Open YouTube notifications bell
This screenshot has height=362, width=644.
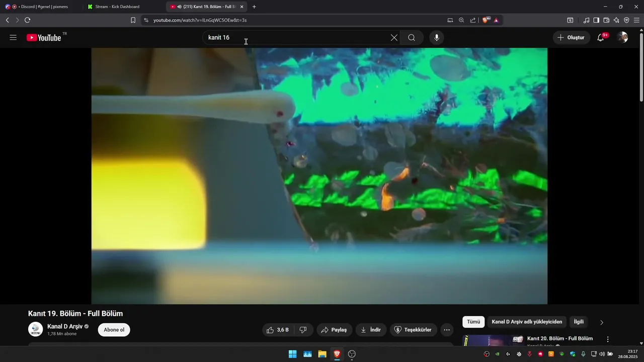coord(601,38)
